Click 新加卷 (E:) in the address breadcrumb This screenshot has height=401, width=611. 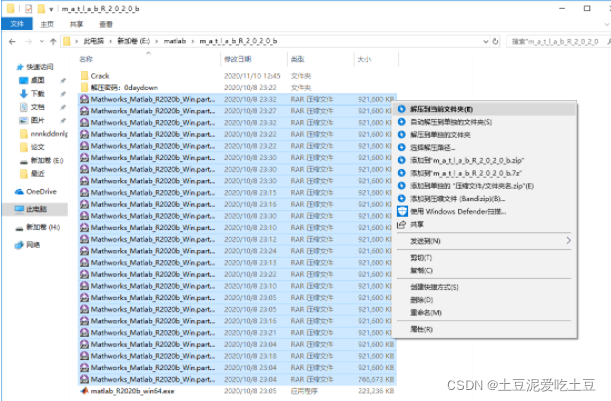coord(134,41)
